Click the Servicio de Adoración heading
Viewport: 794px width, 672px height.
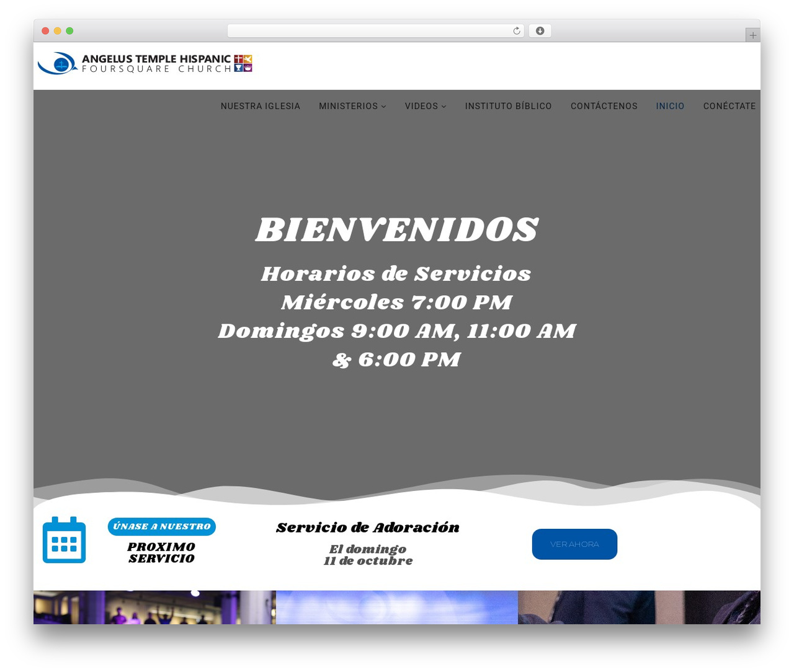[368, 528]
